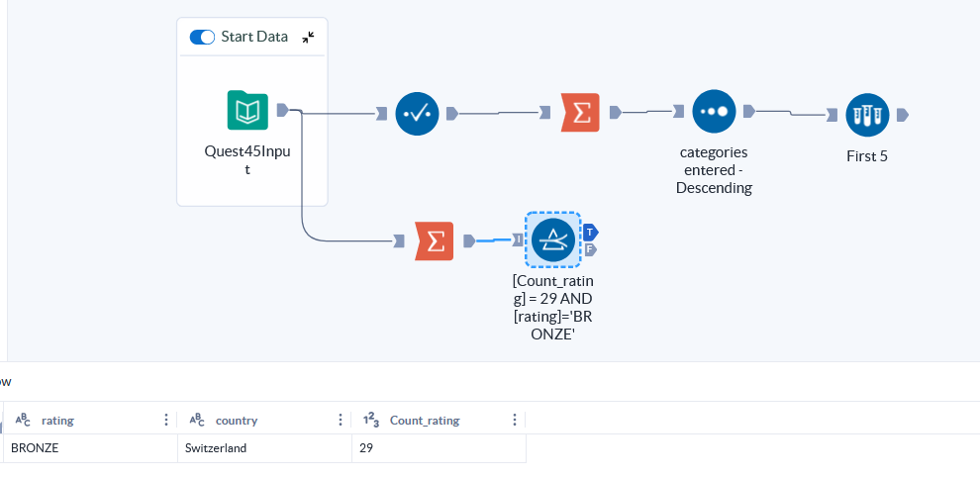Screen dimensions: 980x478
Task: Open the Count_rating column options menu
Action: (514, 420)
